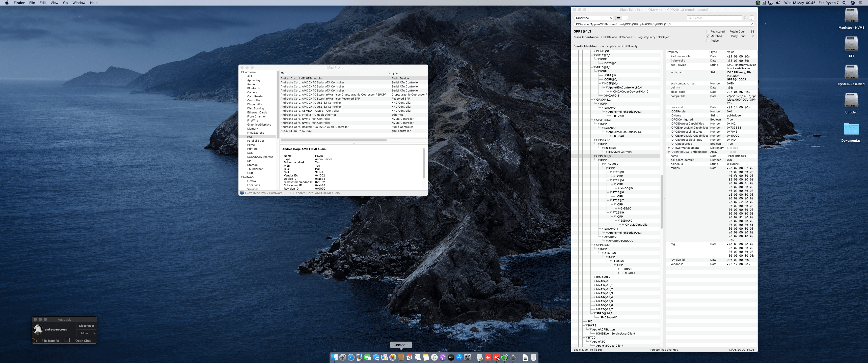
Task: Open the IOService plane dropdown
Action: (593, 18)
